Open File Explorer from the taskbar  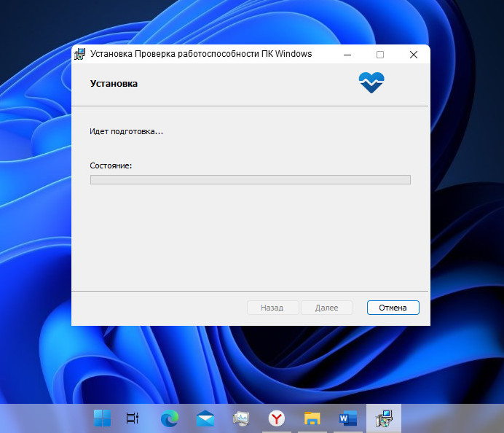[x=312, y=418]
